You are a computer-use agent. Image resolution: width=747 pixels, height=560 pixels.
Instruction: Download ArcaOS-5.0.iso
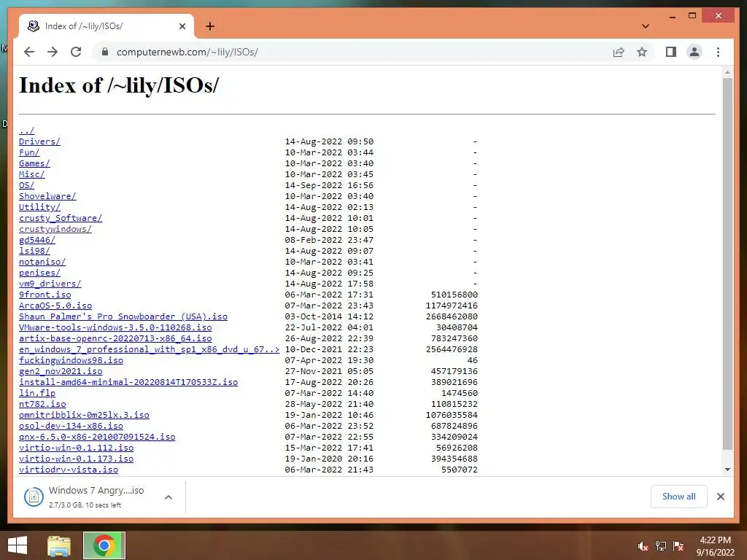click(x=55, y=306)
